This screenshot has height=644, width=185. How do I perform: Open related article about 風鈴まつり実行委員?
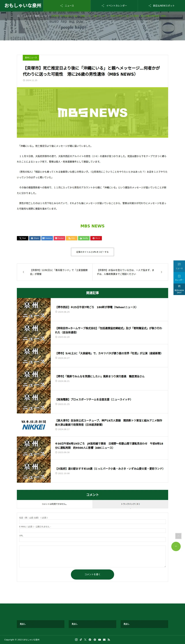100,376
